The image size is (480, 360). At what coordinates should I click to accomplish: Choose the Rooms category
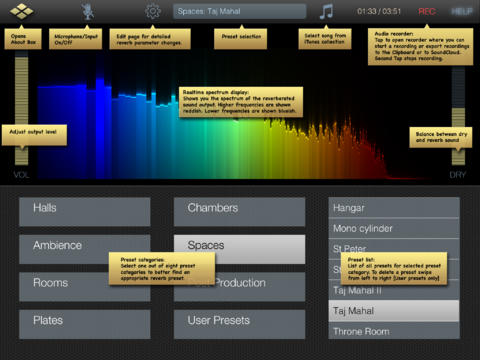click(85, 287)
